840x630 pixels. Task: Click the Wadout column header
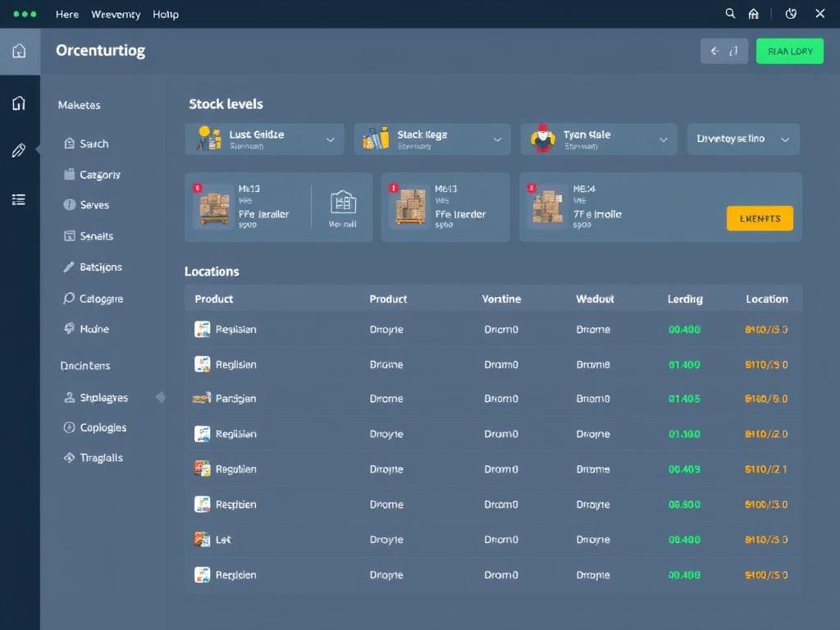click(x=595, y=299)
